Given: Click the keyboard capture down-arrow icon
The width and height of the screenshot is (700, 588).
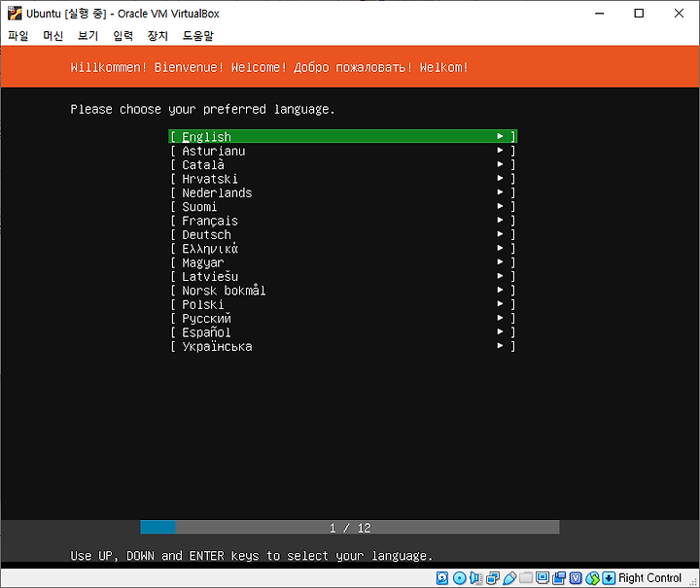Looking at the screenshot, I should click(609, 578).
